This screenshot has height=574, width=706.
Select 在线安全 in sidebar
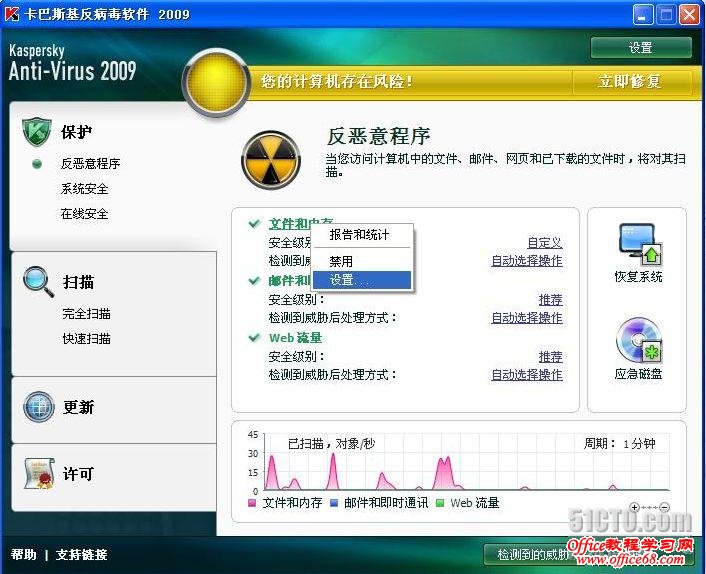84,214
